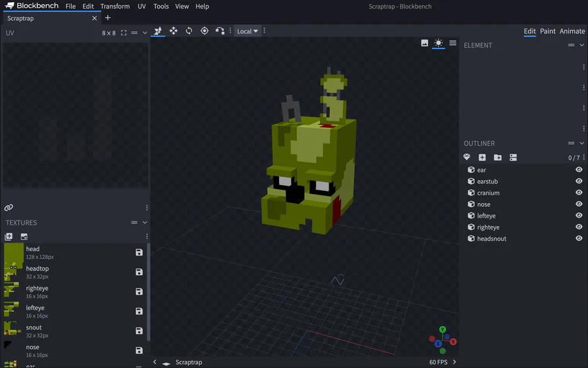
Task: Hide the headsnout element
Action: point(579,238)
